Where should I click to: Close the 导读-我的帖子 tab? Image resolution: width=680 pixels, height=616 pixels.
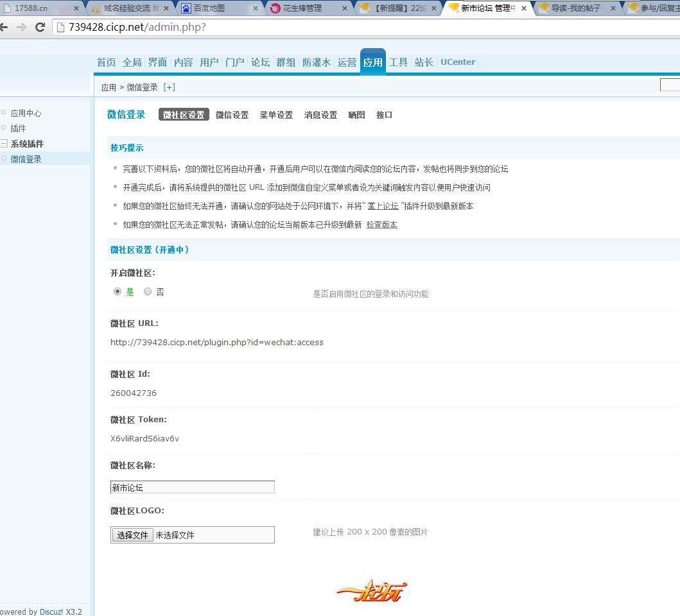coord(613,8)
